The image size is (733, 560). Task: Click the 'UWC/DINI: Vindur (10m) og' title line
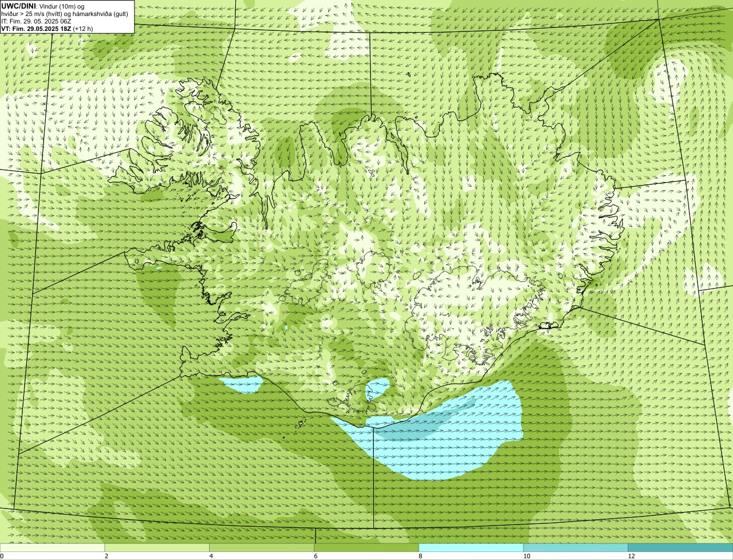(43, 6)
